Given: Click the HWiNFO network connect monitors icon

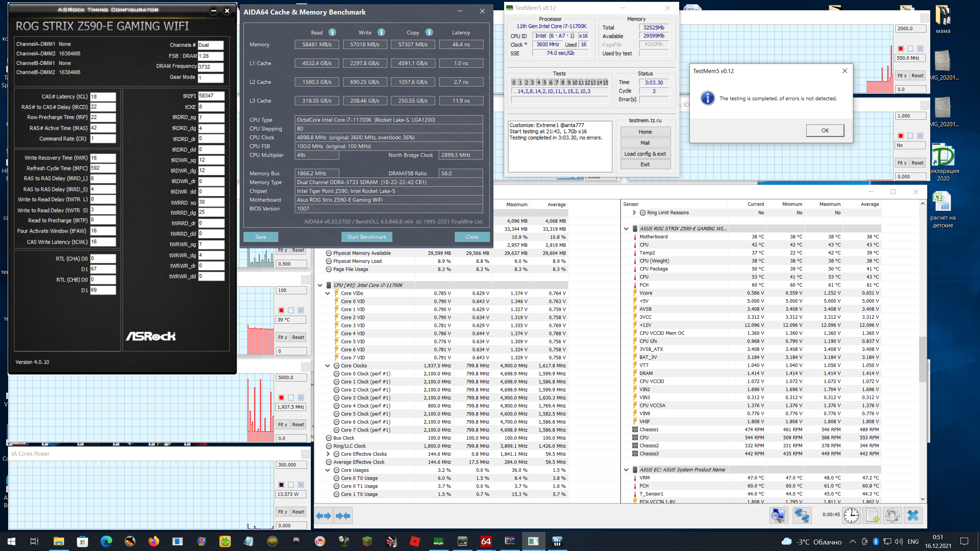Looking at the screenshot, I should (x=801, y=515).
